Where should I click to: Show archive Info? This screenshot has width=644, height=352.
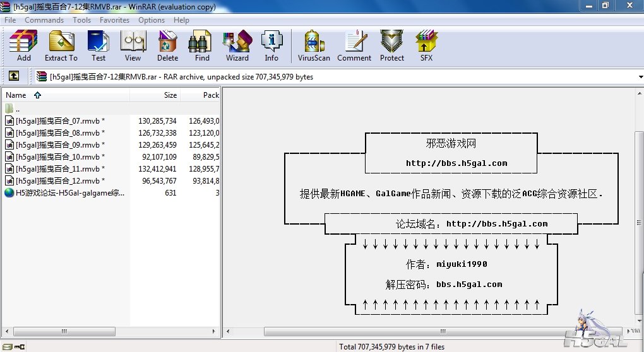(x=271, y=45)
